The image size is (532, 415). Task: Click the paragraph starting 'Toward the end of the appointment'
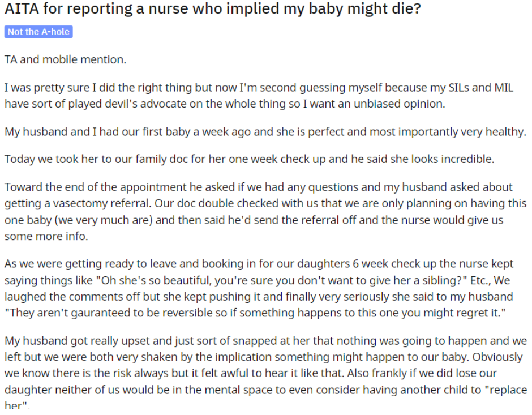[x=265, y=211]
